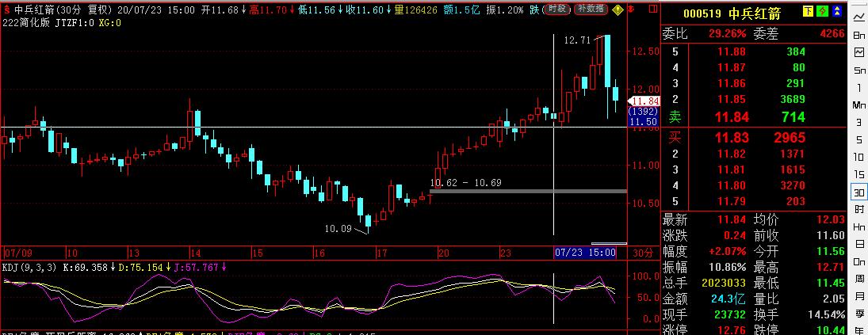
Task: Click sell level 4 price 11.87
Action: (732, 68)
